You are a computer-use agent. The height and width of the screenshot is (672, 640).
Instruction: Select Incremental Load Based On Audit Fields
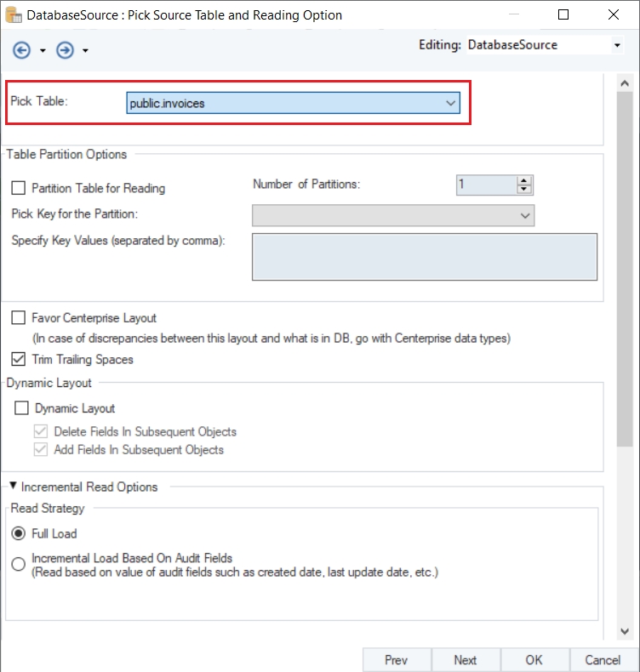pyautogui.click(x=19, y=564)
